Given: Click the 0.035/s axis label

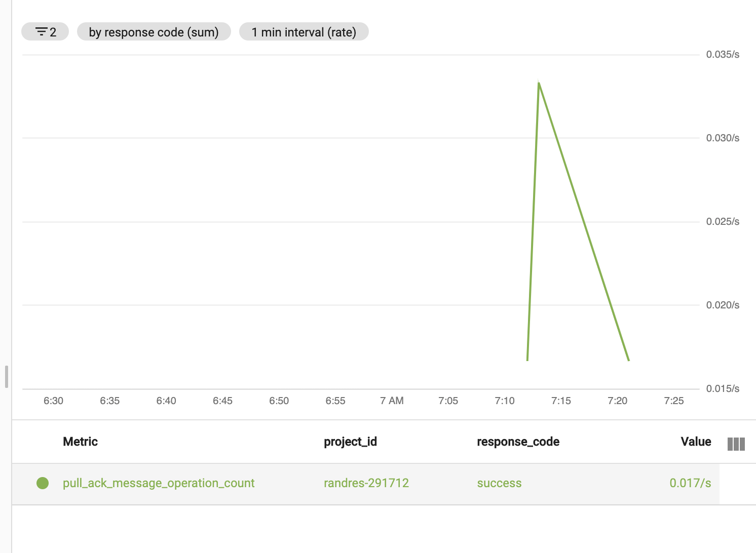Looking at the screenshot, I should click(722, 54).
